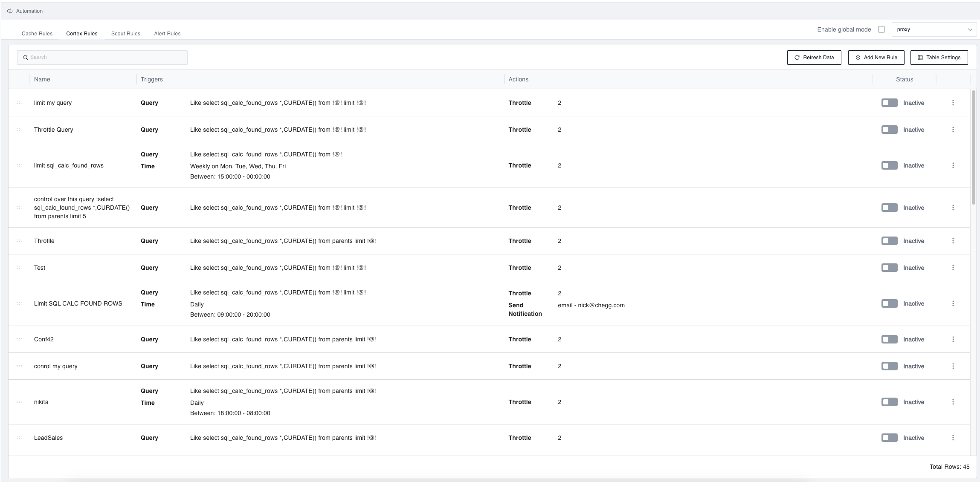Open the kebab menu for the Throttle Query rule
The height and width of the screenshot is (482, 980).
coord(953,130)
